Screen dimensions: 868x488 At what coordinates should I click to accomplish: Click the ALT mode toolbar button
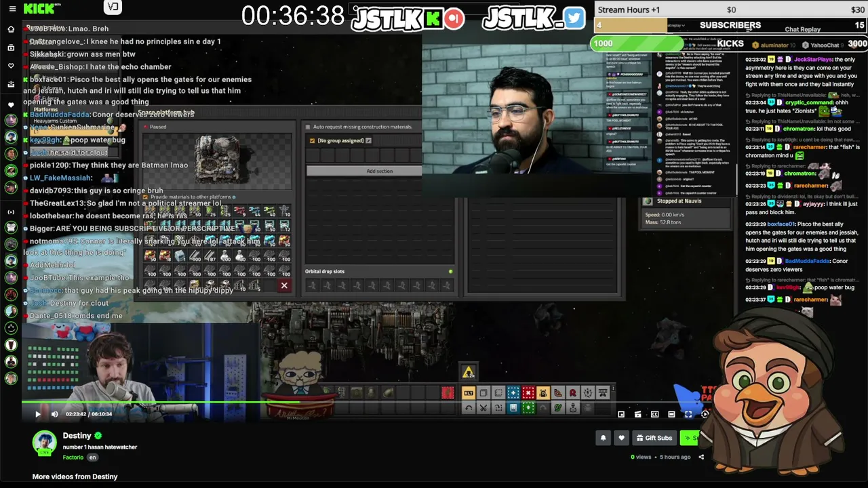[x=469, y=393]
